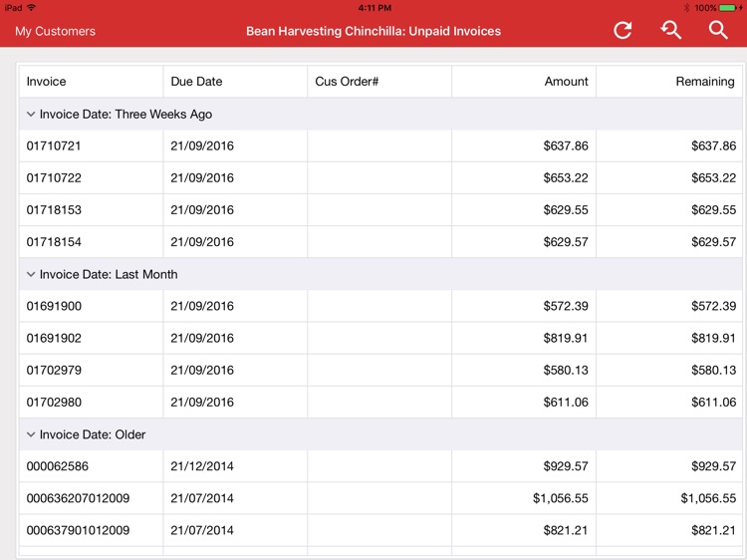This screenshot has height=560, width=747.
Task: Sort by the Cus Order# column header
Action: click(x=379, y=82)
